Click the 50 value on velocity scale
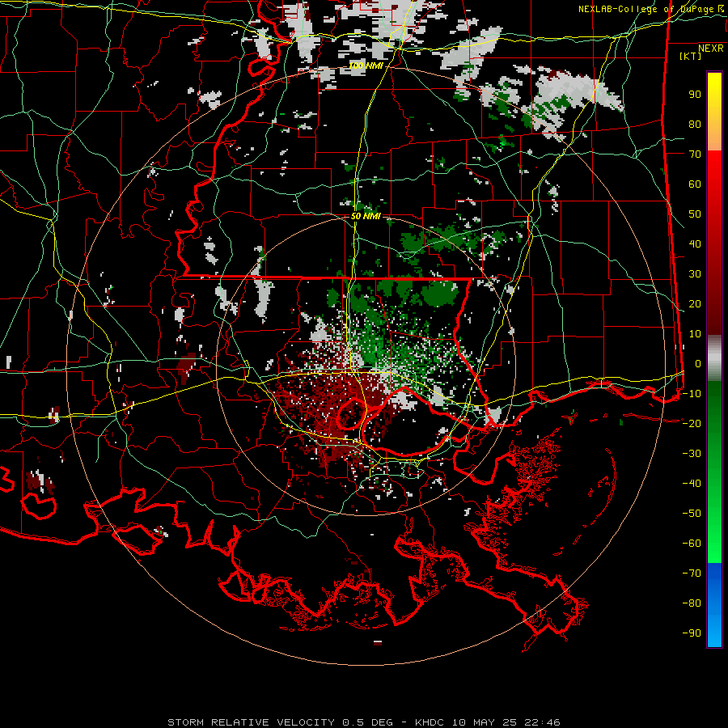The image size is (728, 728). click(695, 214)
